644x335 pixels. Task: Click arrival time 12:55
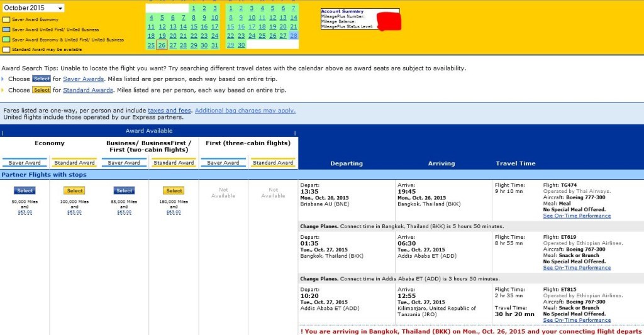click(407, 296)
